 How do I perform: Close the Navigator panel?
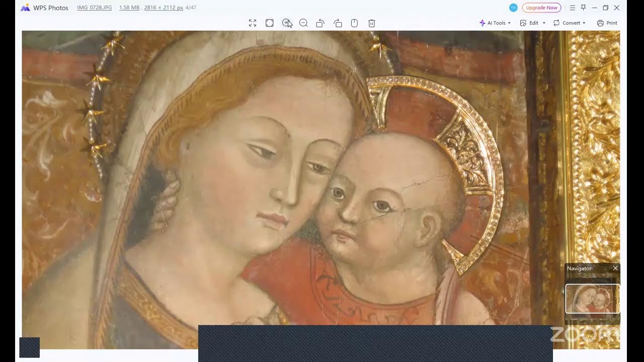tap(615, 268)
